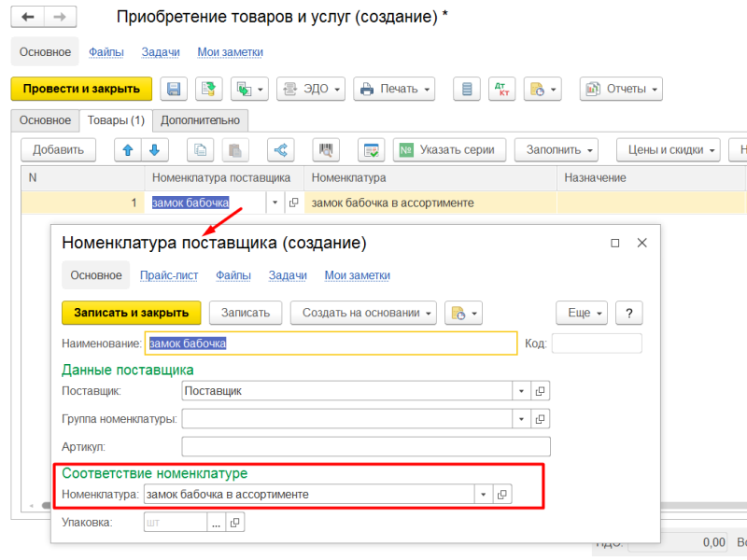747x560 pixels.
Task: Click Провести и закрыть button
Action: click(x=81, y=89)
